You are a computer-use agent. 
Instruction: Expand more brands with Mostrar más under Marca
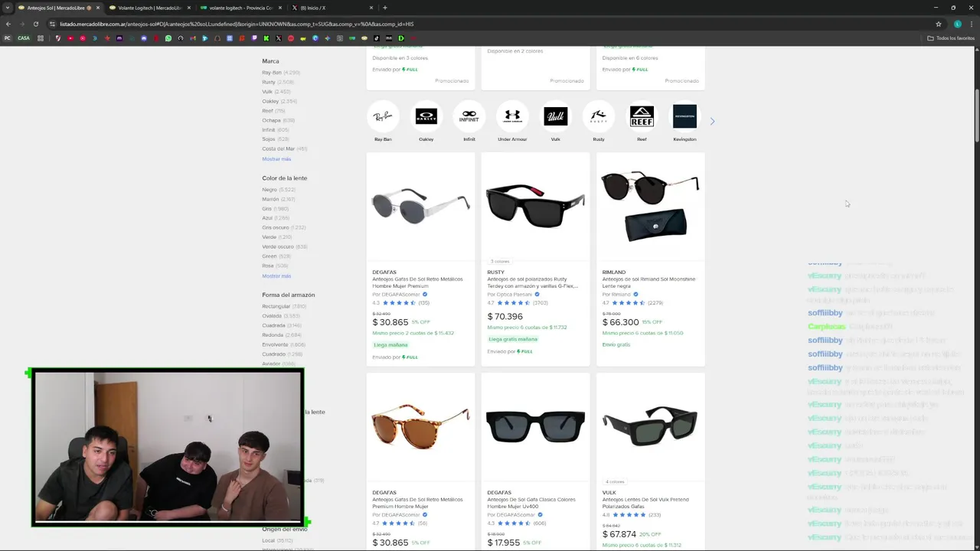point(276,159)
